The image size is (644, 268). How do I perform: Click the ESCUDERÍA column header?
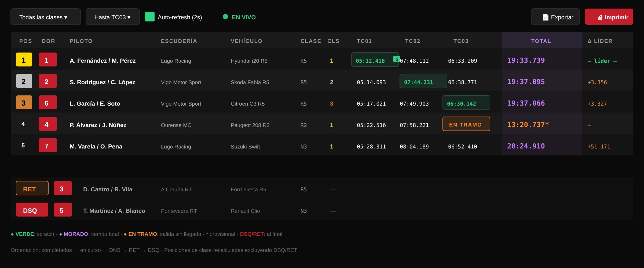(179, 41)
